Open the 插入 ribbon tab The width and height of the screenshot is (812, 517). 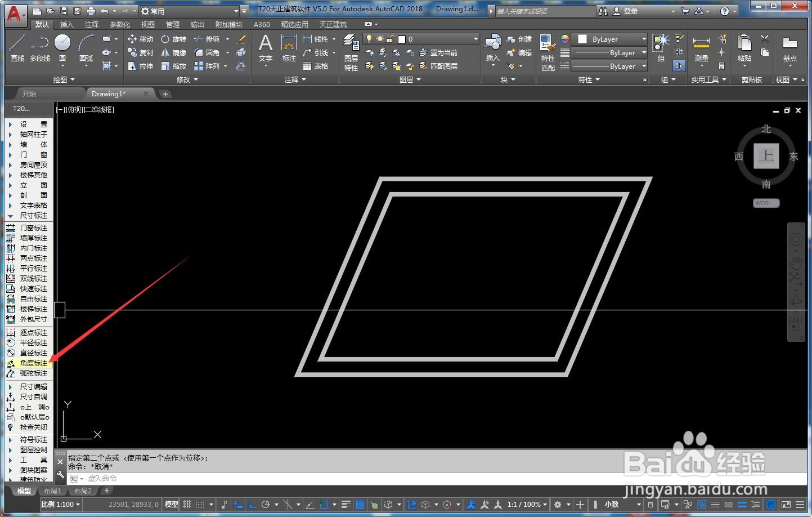tap(66, 25)
